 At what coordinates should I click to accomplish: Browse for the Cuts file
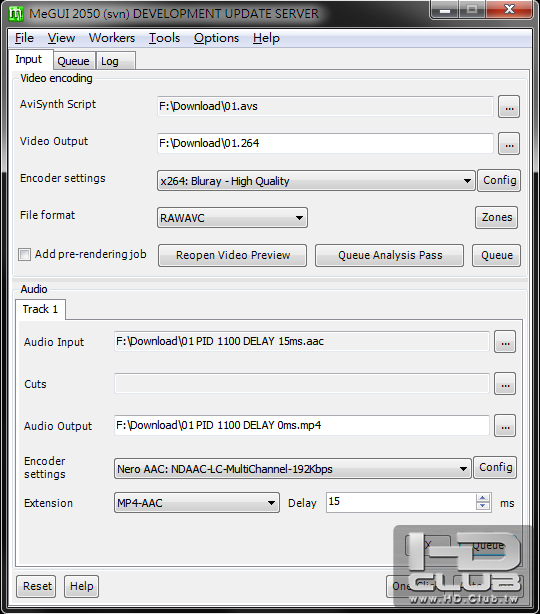tap(505, 384)
